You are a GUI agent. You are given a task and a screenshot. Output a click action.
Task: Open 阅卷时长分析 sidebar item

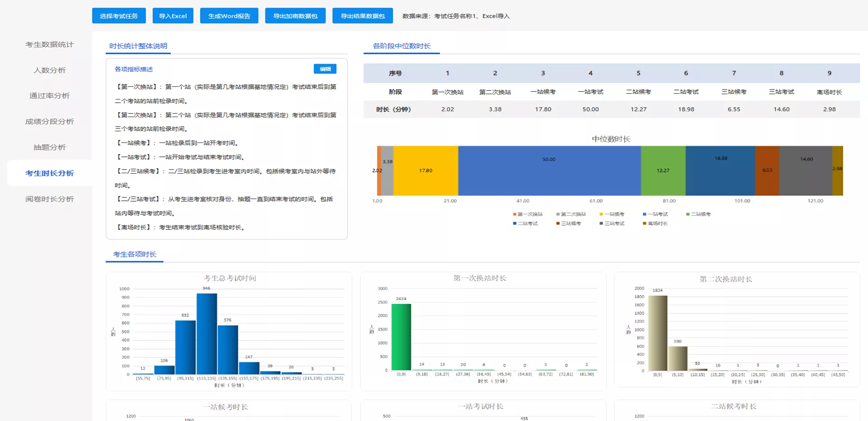tap(49, 199)
